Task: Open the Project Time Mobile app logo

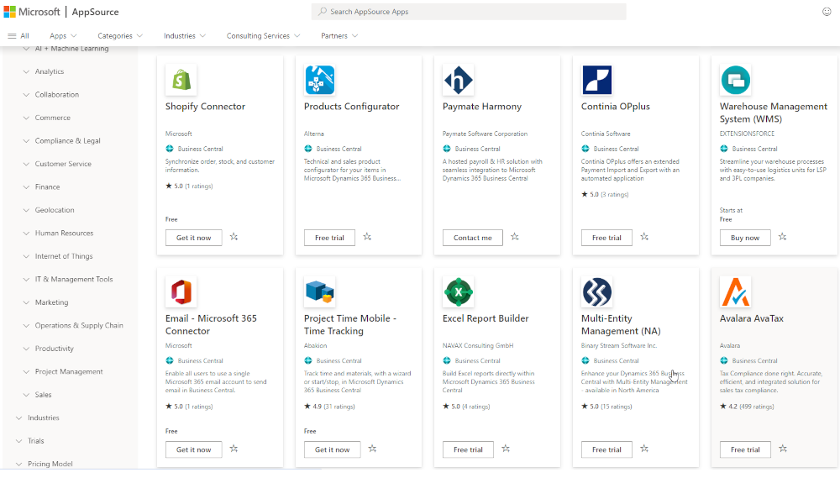Action: click(x=320, y=292)
